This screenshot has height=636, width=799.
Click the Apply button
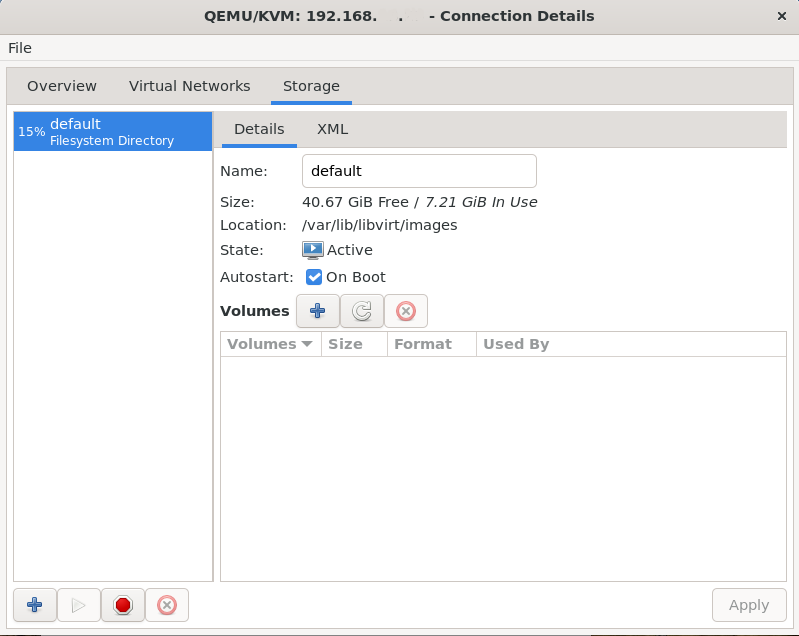[749, 605]
